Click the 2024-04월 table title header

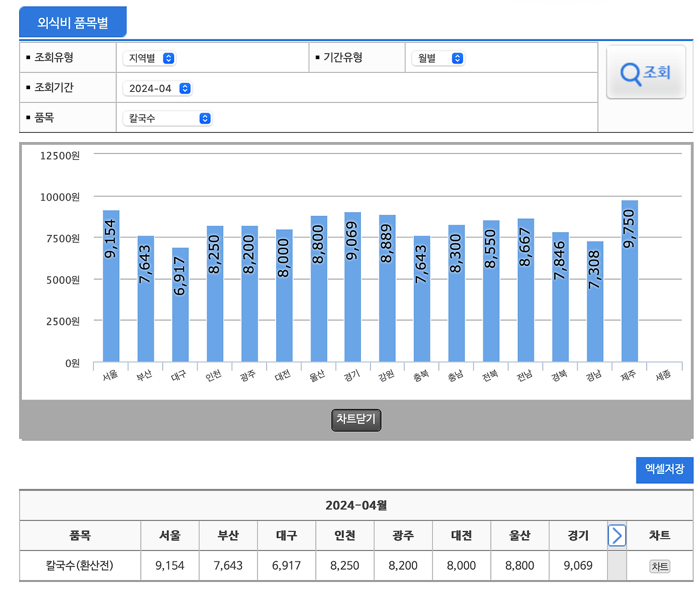pyautogui.click(x=357, y=505)
